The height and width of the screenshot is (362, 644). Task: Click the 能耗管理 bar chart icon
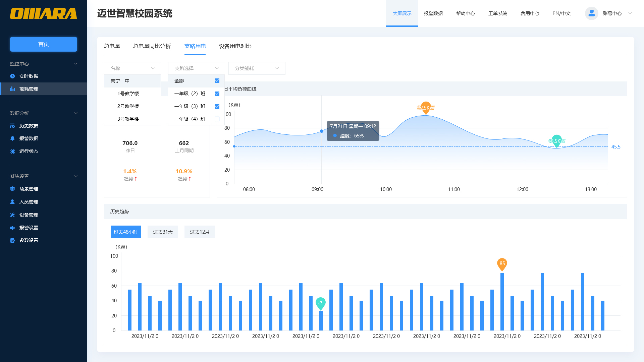tap(12, 89)
